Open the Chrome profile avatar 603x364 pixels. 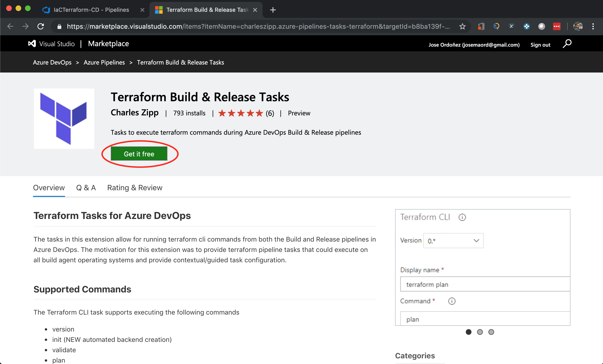coord(578,26)
